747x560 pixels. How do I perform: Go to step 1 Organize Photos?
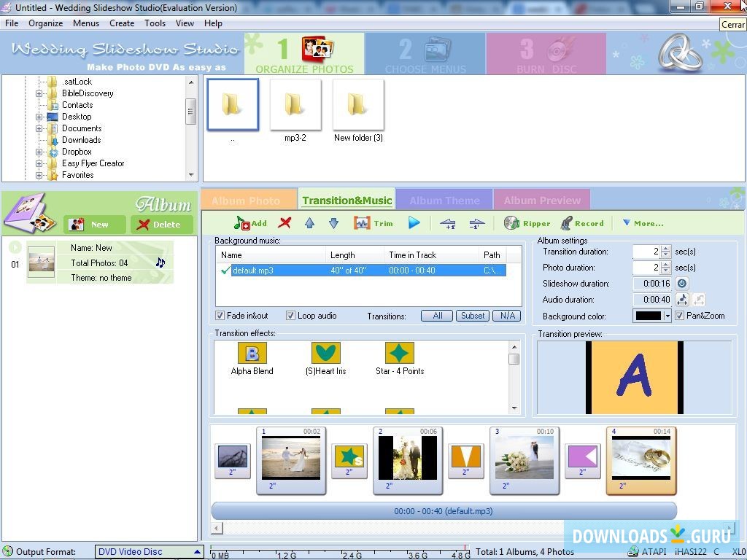point(304,53)
